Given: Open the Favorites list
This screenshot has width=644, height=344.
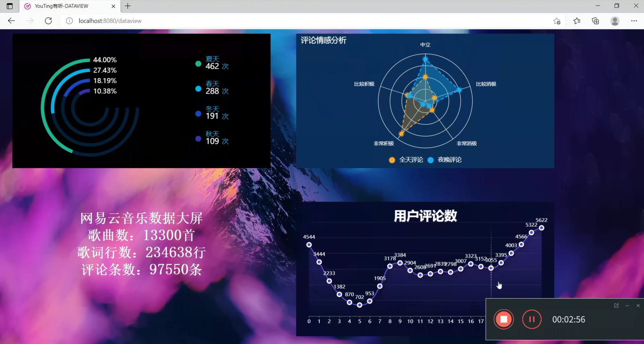Looking at the screenshot, I should (577, 21).
